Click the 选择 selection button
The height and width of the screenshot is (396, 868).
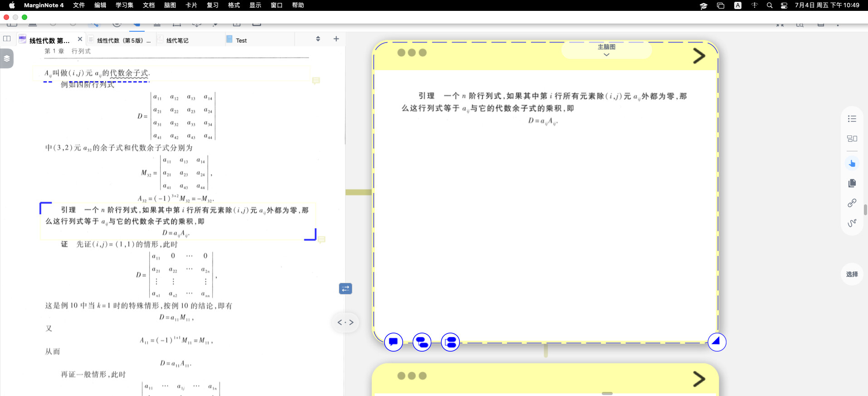pos(852,274)
